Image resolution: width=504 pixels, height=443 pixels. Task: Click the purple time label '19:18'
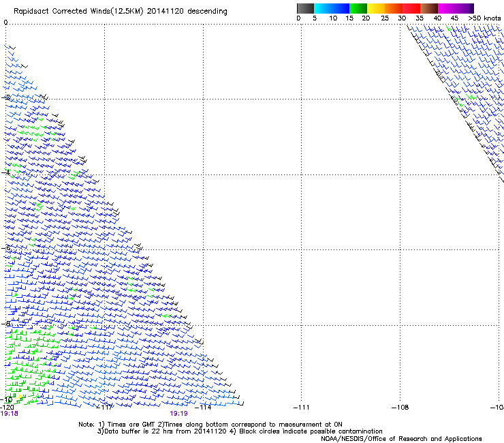point(10,414)
